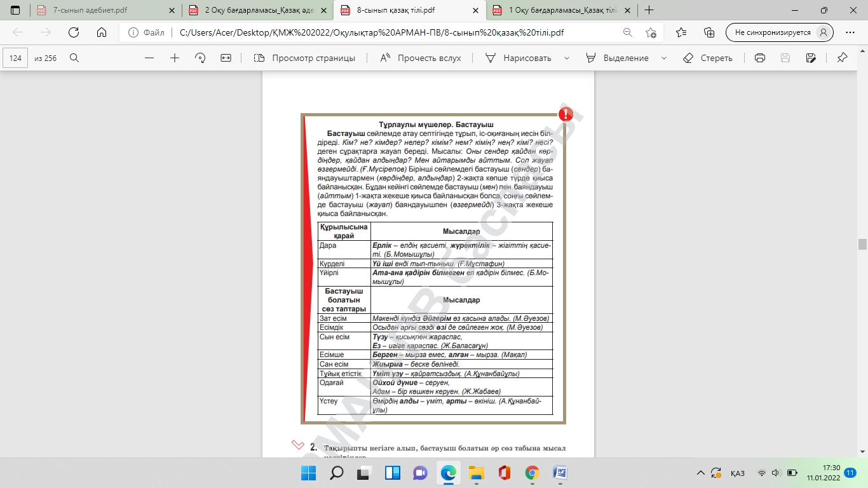Open the Collections panel
This screenshot has width=868, height=488.
710,33
